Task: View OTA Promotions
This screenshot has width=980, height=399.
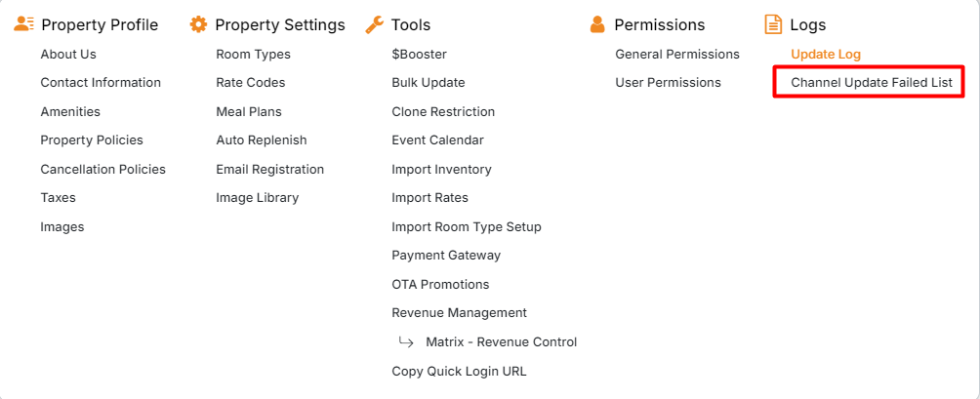Action: pos(440,285)
